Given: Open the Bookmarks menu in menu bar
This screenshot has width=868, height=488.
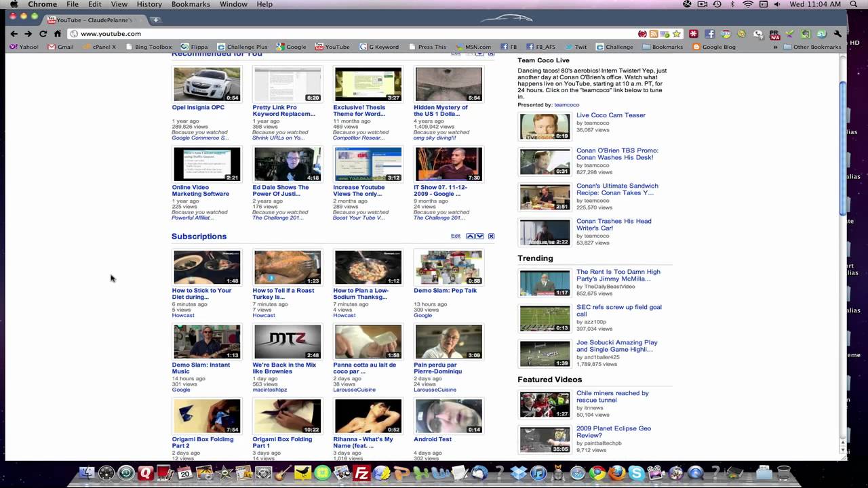Looking at the screenshot, I should click(x=191, y=4).
